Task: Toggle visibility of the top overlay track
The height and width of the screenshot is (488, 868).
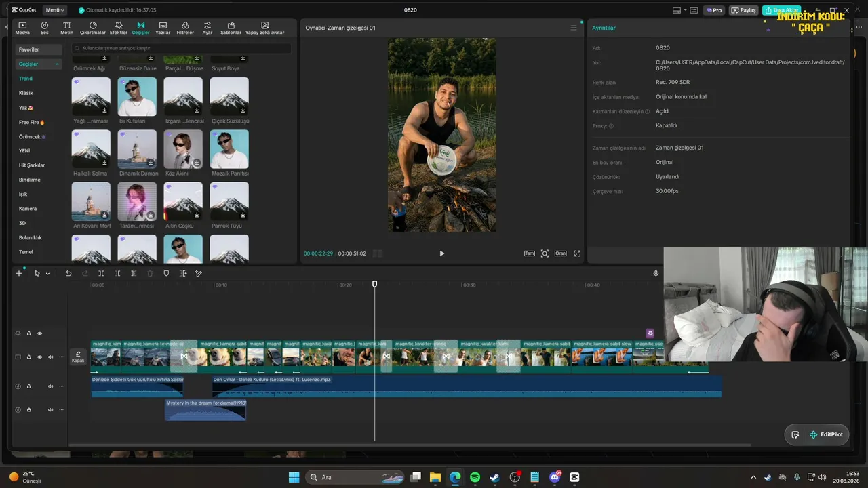Action: pos(39,333)
